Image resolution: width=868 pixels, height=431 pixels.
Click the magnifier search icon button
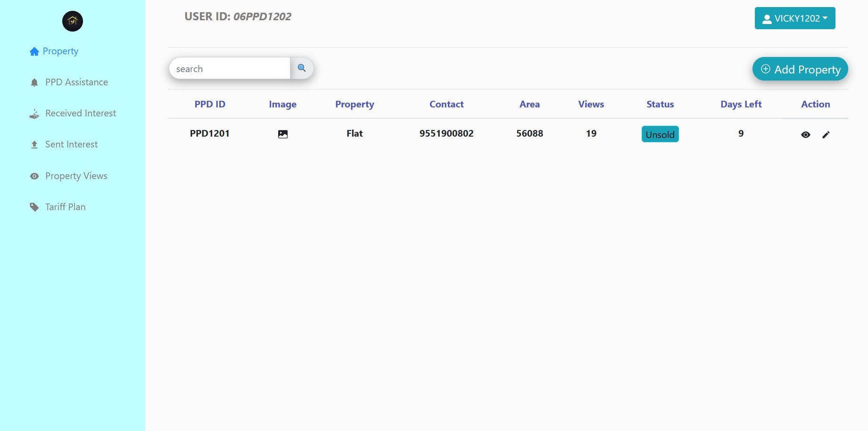point(302,68)
